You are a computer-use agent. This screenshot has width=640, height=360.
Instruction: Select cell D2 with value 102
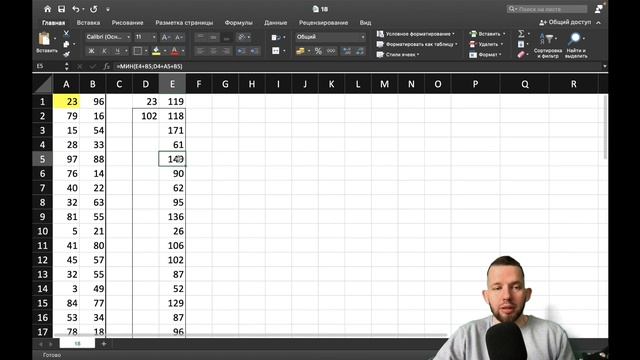(x=146, y=116)
